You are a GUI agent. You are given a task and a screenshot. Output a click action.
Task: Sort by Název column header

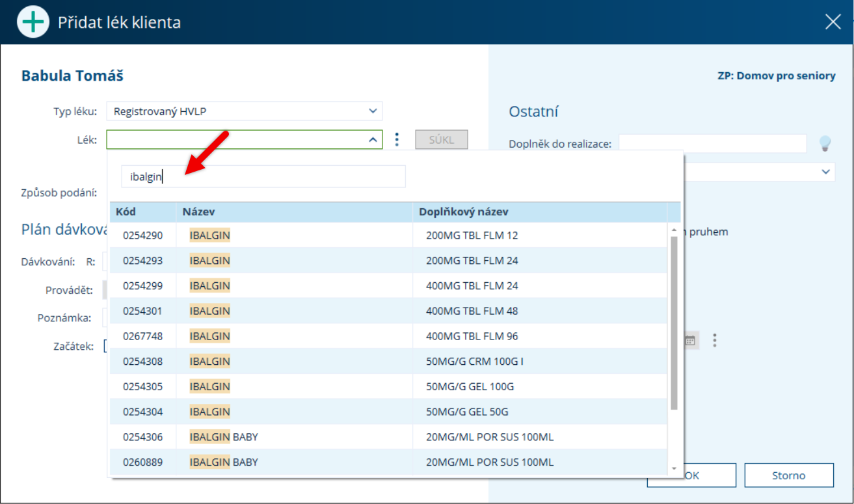click(295, 212)
